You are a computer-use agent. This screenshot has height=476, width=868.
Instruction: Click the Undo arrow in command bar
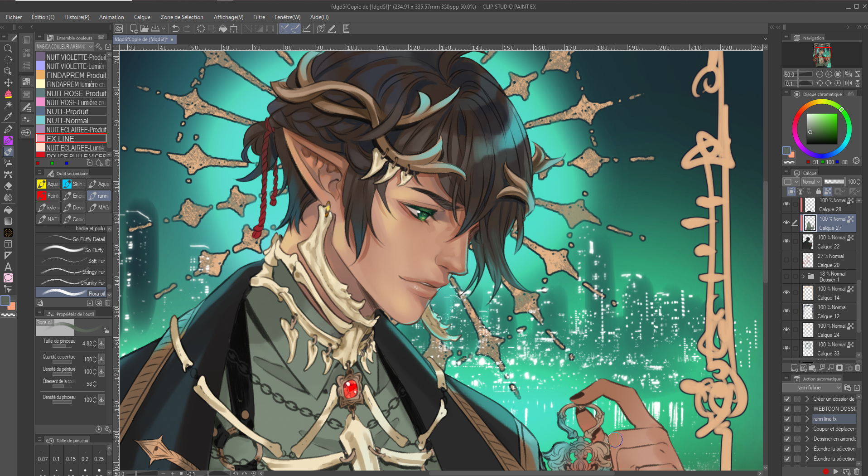[176, 29]
